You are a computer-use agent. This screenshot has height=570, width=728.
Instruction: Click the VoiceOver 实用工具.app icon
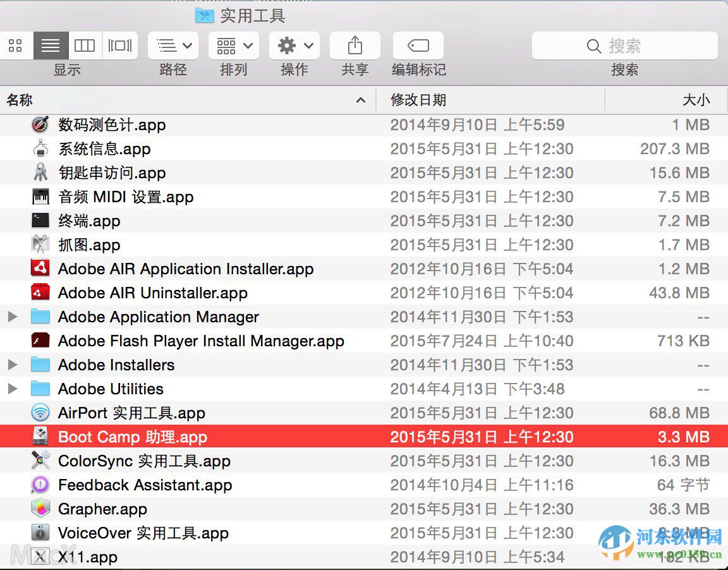(42, 533)
